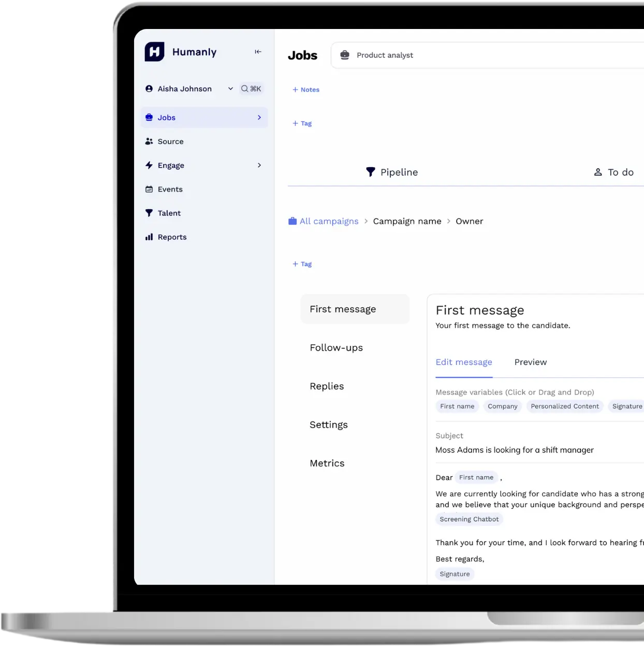Screen dimensions: 644x646
Task: Click the Screening Chatbot chip in message
Action: pyautogui.click(x=469, y=519)
